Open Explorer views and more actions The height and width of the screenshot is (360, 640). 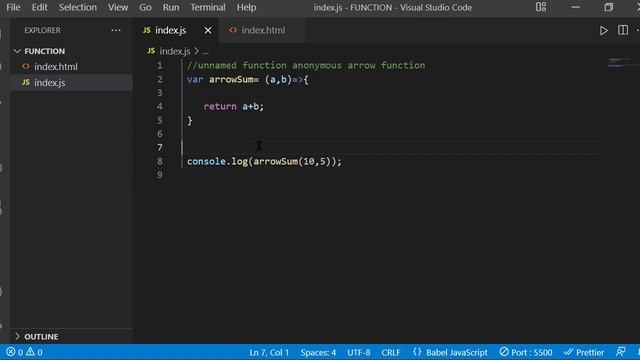(x=116, y=30)
